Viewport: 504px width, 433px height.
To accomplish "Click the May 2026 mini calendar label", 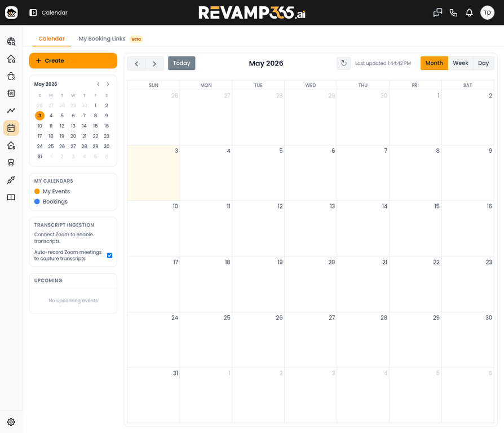I will 46,84.
